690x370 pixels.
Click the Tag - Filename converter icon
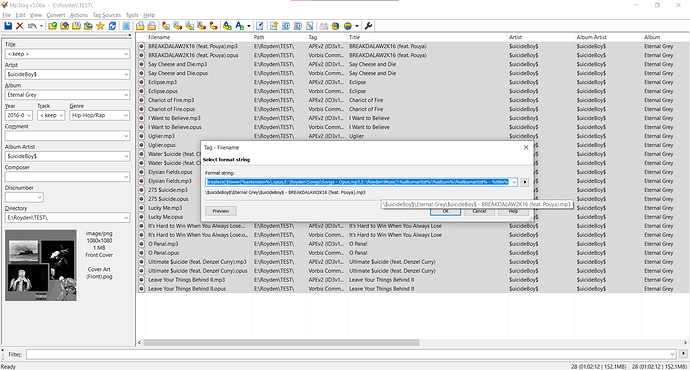tap(165, 26)
